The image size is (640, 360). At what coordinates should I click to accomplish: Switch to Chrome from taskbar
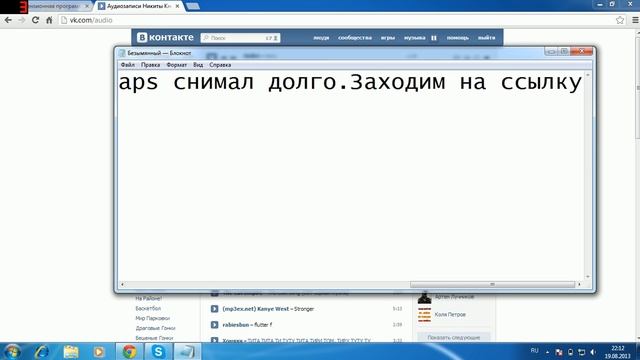point(129,351)
